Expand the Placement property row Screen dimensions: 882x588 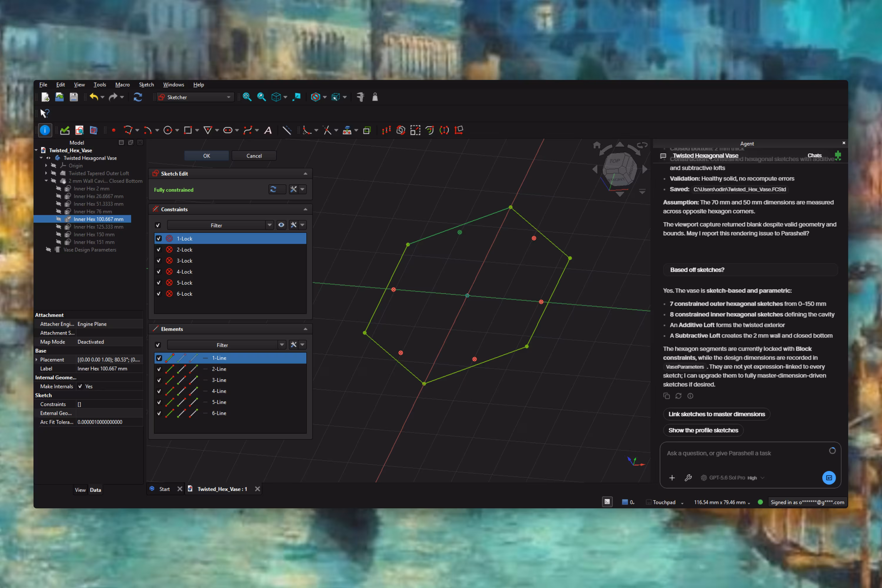(x=37, y=360)
